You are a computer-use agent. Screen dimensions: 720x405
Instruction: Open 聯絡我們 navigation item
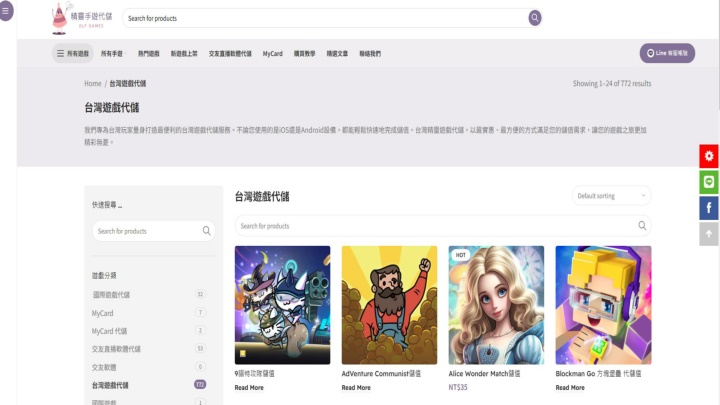pos(370,54)
